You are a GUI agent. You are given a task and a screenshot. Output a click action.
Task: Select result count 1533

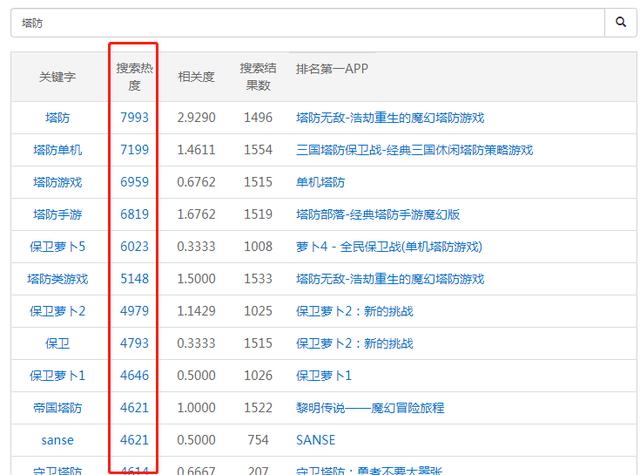258,279
